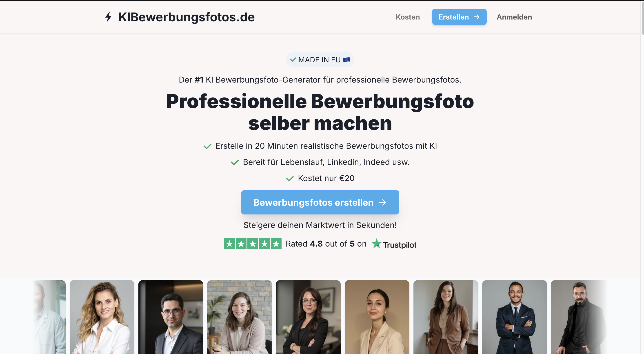The width and height of the screenshot is (644, 354).
Task: Click the checkmark beside Kostet nur €20
Action: 289,179
